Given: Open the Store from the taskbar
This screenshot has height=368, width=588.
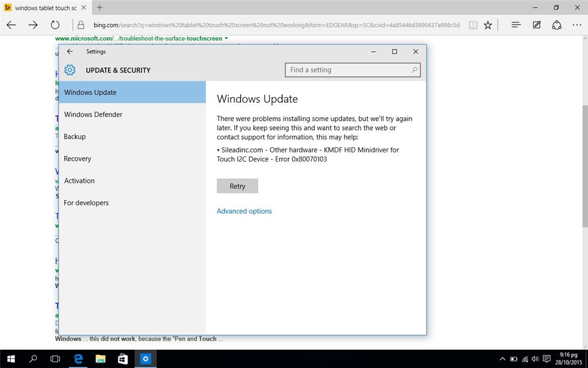Looking at the screenshot, I should pyautogui.click(x=123, y=359).
